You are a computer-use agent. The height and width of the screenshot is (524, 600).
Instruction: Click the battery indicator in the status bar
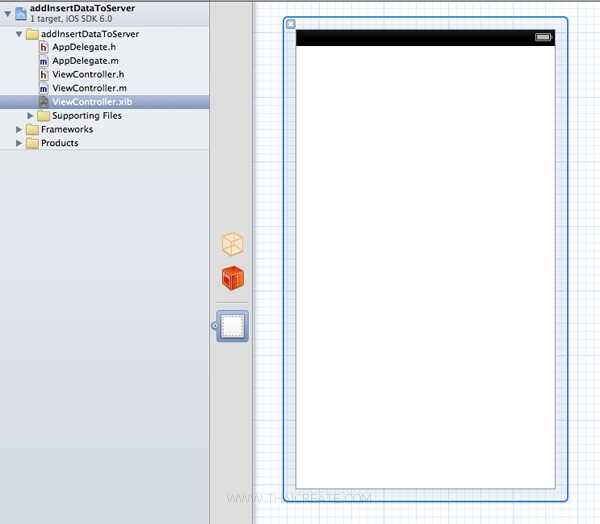pos(543,37)
